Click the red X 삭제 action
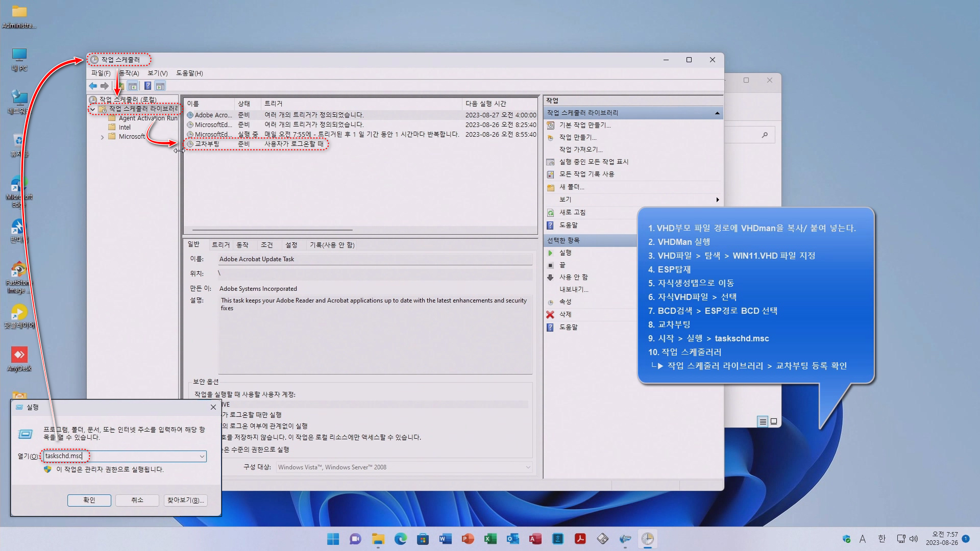Image resolution: width=980 pixels, height=551 pixels. click(565, 315)
